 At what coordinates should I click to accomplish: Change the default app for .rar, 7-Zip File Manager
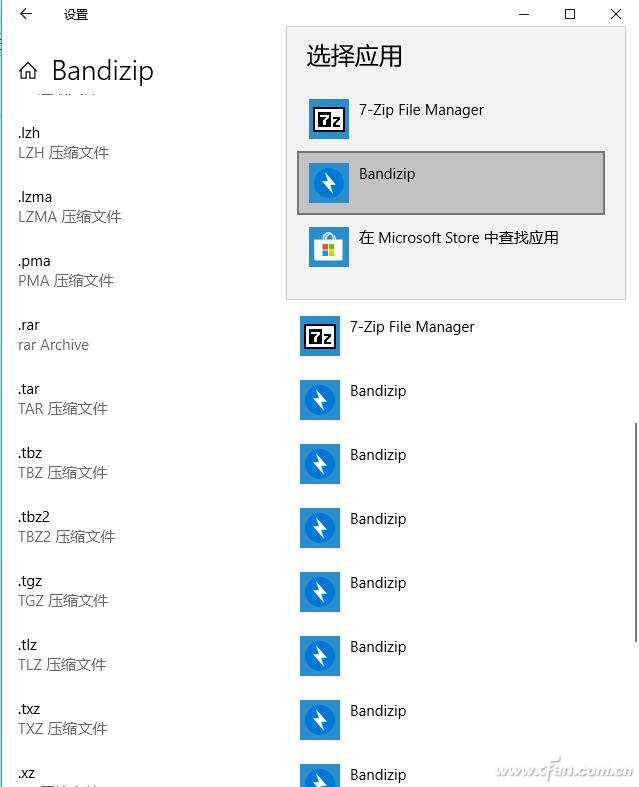coord(412,327)
